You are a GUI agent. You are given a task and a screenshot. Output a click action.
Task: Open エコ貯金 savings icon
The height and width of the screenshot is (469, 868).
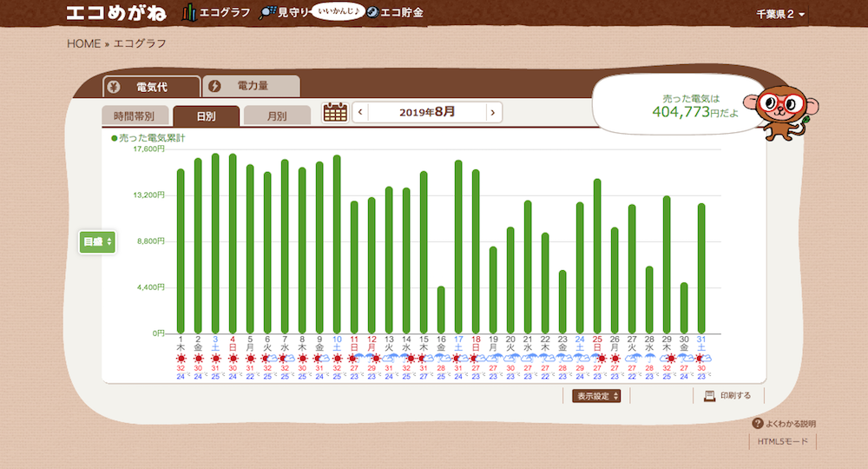372,13
